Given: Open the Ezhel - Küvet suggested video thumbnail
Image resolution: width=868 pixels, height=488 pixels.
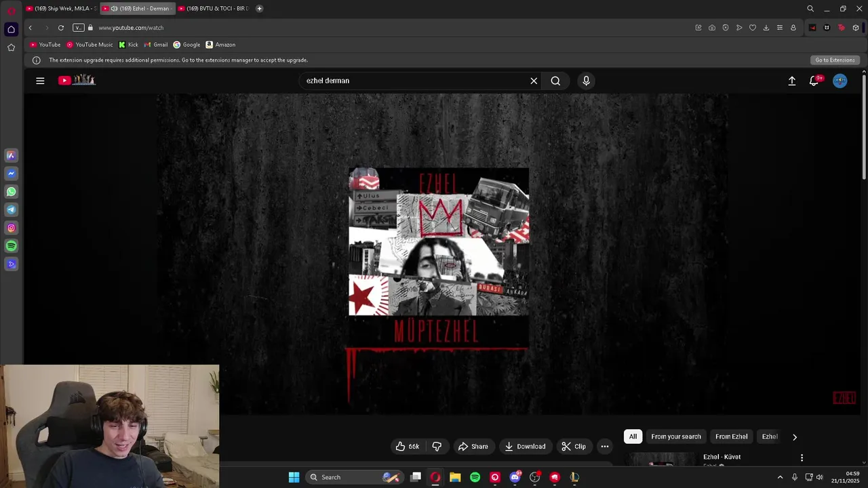Looking at the screenshot, I should point(661,460).
